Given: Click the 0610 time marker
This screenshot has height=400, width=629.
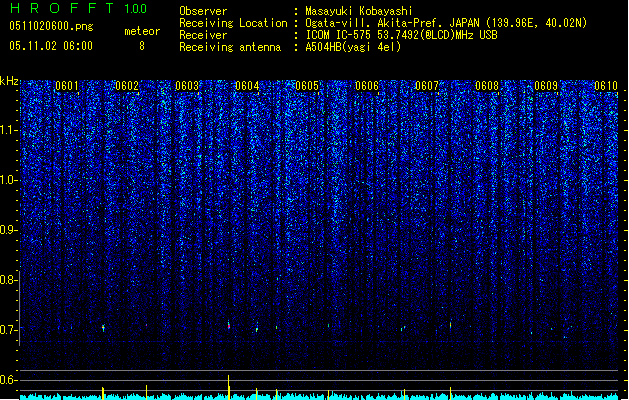Looking at the screenshot, I should tap(606, 86).
